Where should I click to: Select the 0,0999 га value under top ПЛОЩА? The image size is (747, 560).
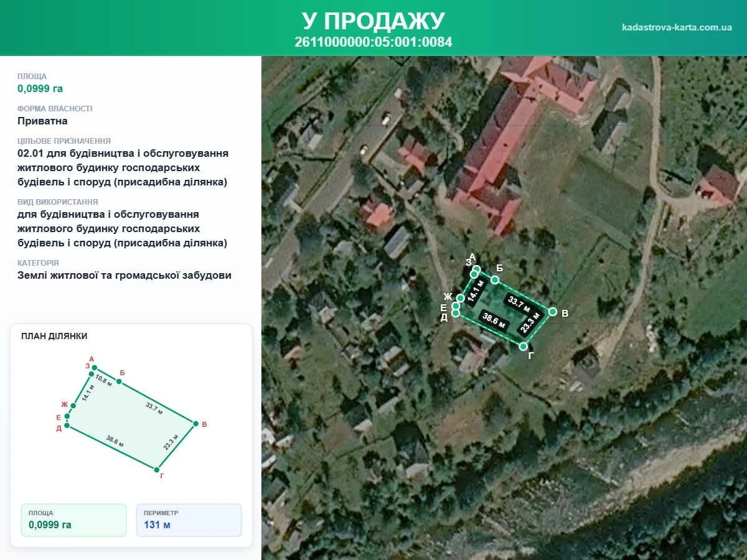(40, 88)
